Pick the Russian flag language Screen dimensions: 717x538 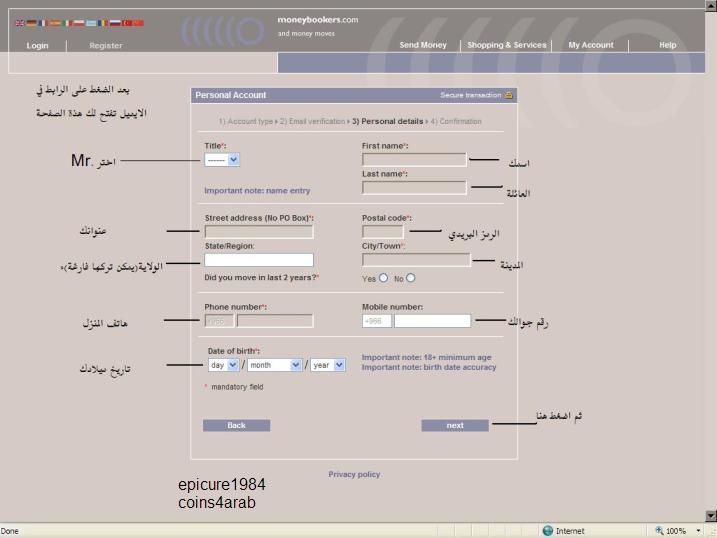click(x=115, y=23)
